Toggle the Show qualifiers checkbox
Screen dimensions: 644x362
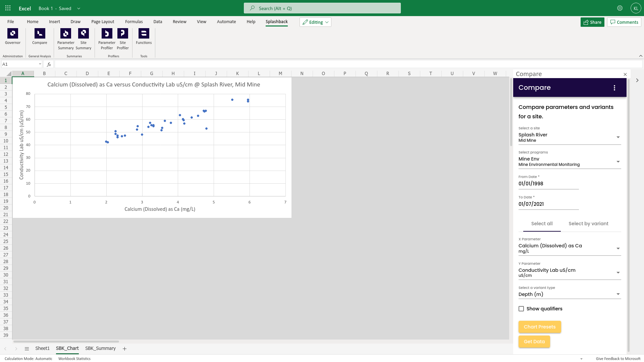521,308
